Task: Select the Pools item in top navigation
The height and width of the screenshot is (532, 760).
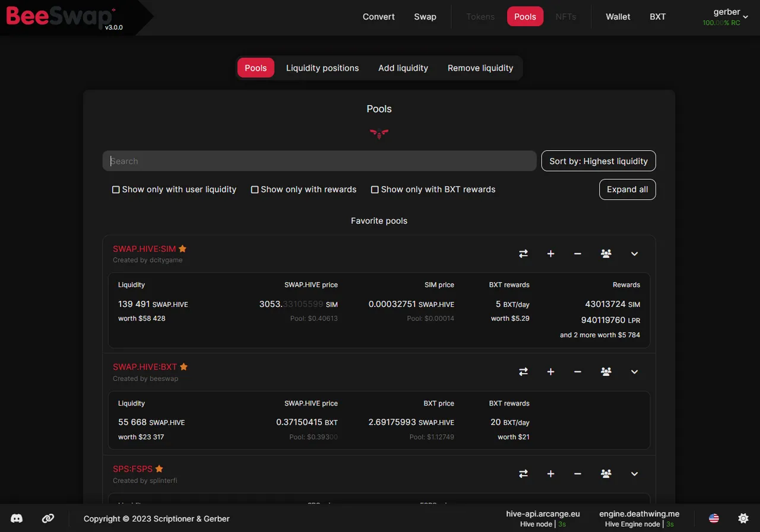Action: coord(525,17)
